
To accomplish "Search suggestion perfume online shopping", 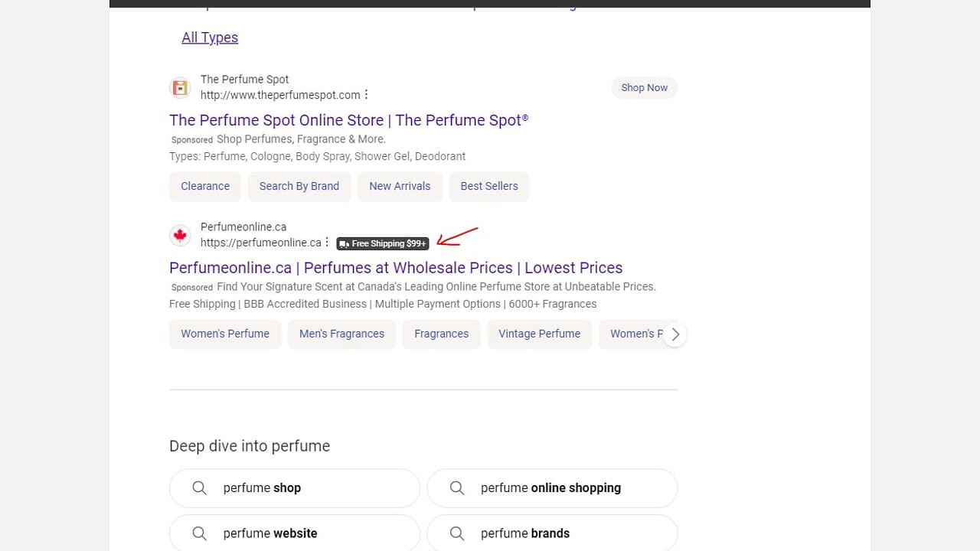I will [552, 488].
